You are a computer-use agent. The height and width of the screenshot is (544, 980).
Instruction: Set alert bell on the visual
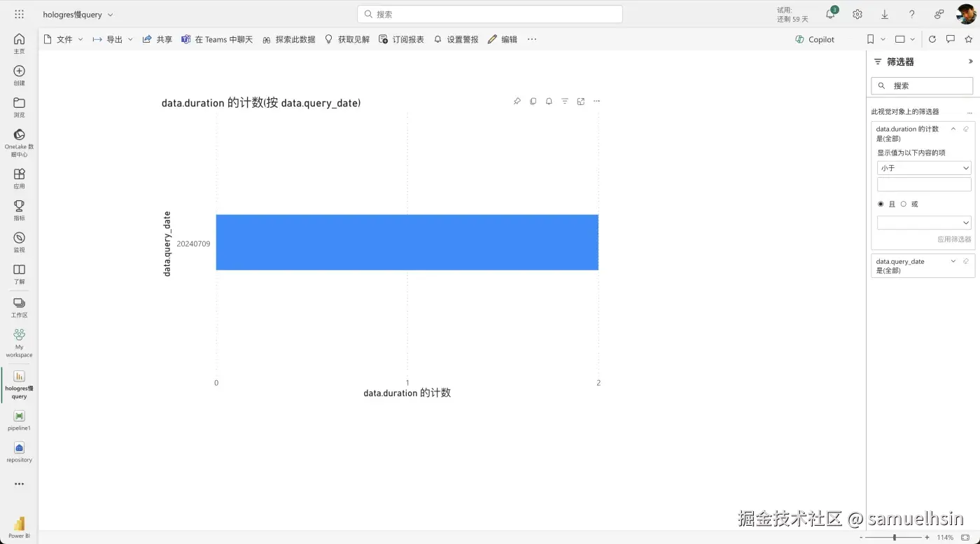point(549,102)
